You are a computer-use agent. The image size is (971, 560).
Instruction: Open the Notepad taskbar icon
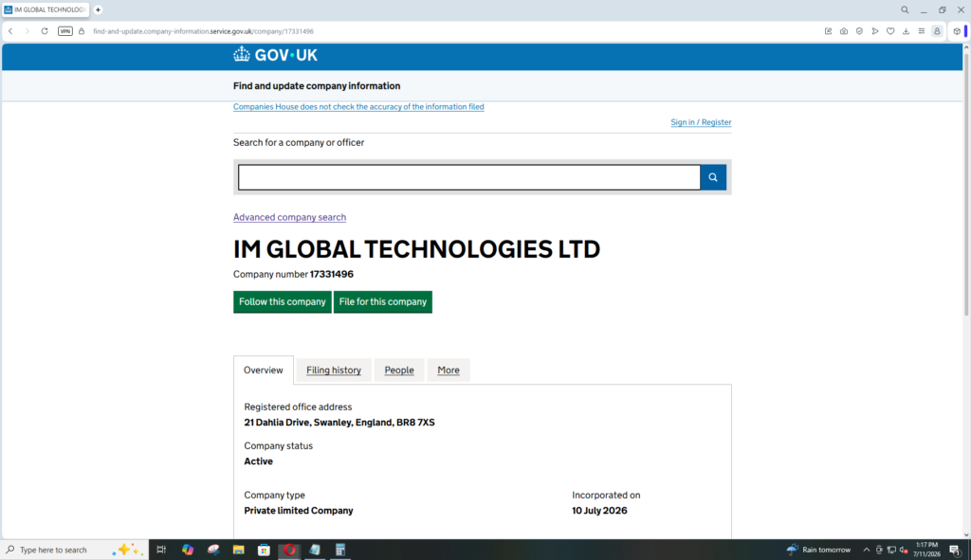click(315, 550)
